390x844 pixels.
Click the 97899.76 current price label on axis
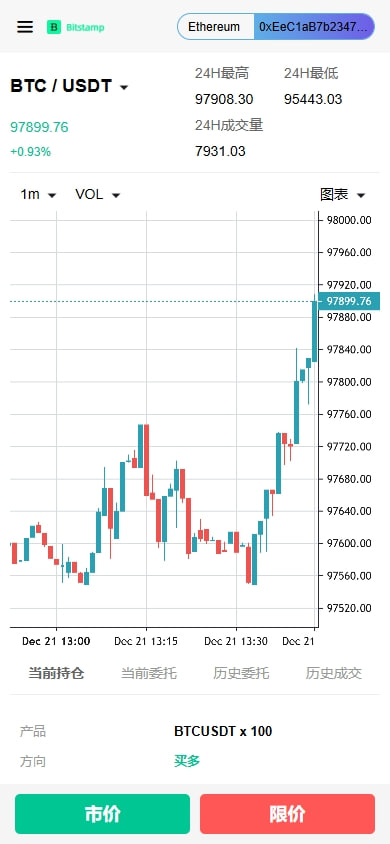(x=349, y=301)
